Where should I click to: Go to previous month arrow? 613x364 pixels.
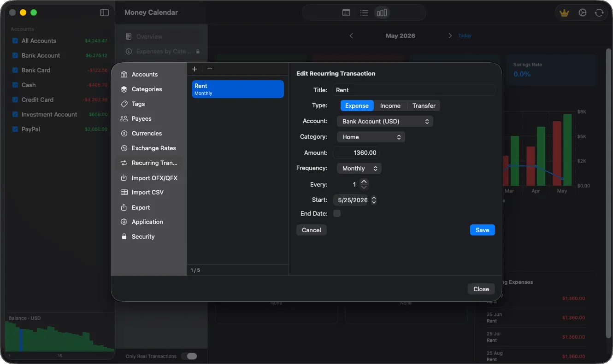pyautogui.click(x=351, y=35)
